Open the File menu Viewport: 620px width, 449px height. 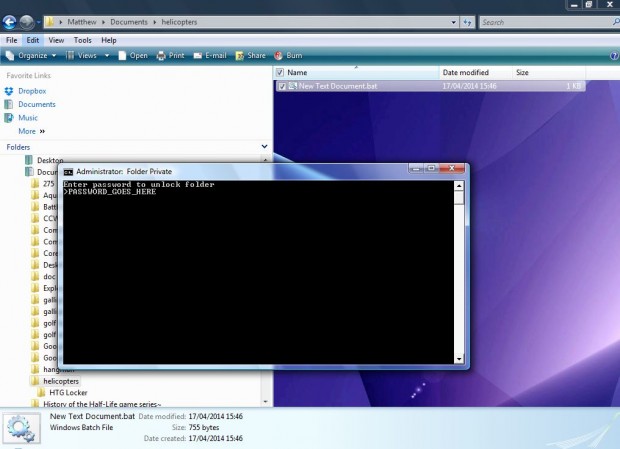point(11,40)
